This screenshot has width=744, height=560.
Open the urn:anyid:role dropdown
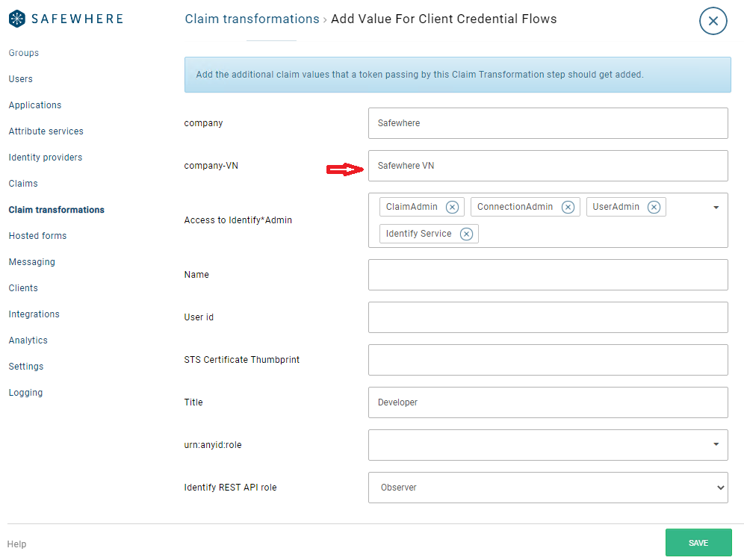click(x=548, y=445)
